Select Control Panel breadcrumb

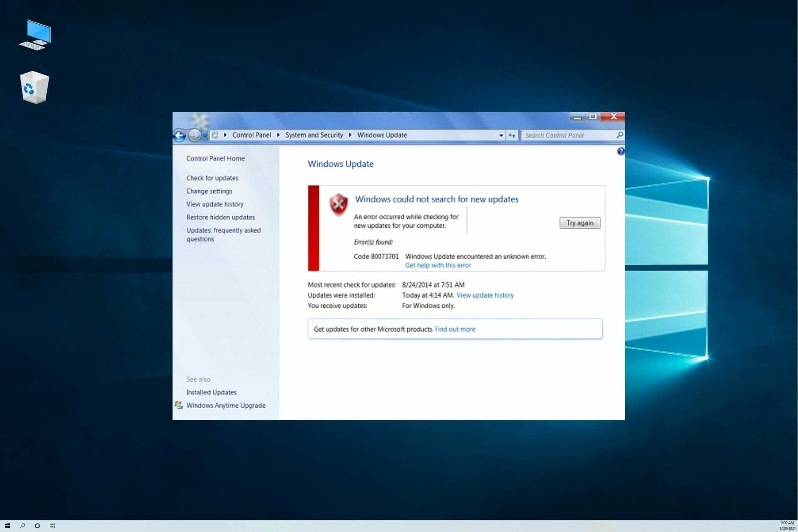click(x=251, y=135)
